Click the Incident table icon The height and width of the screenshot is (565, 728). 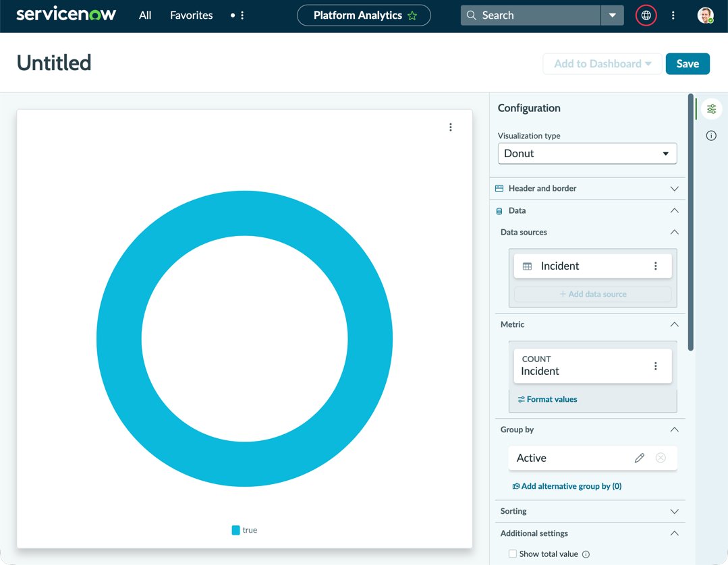pyautogui.click(x=528, y=266)
